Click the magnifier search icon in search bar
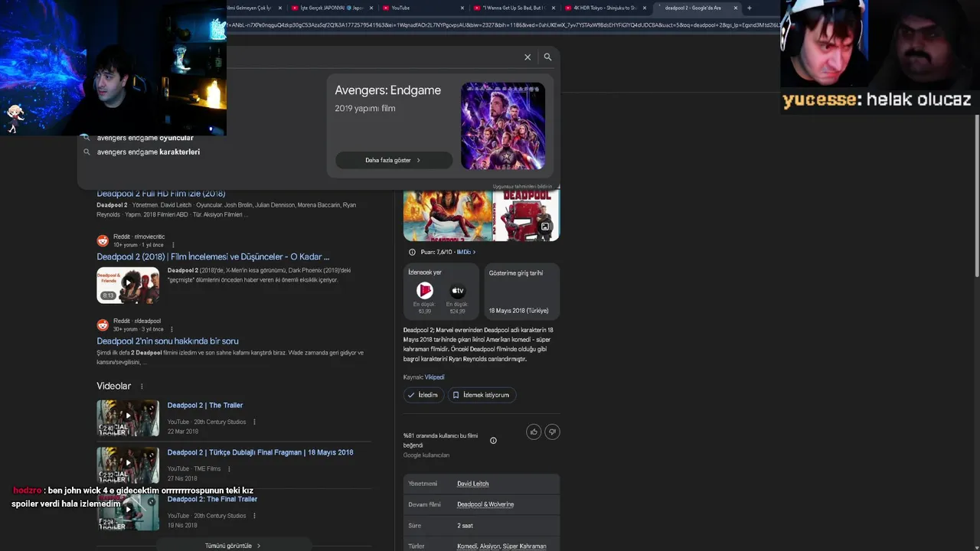Viewport: 980px width, 551px height. pos(547,57)
